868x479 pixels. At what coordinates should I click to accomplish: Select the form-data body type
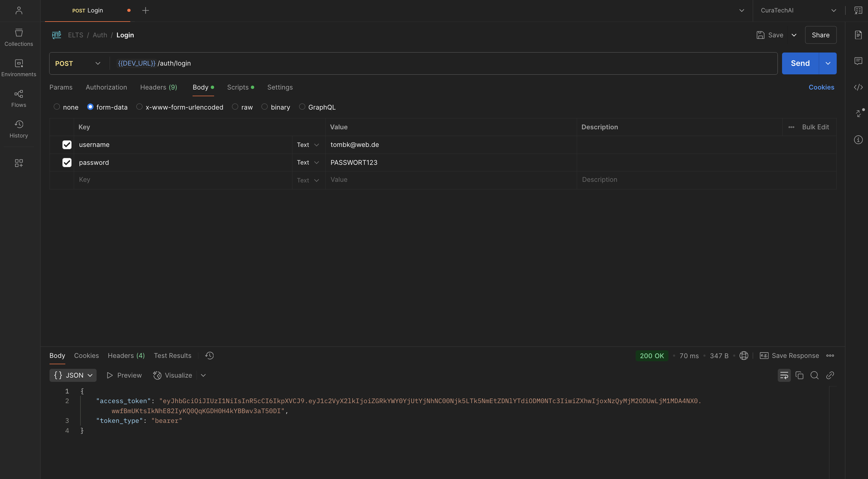[x=90, y=107]
